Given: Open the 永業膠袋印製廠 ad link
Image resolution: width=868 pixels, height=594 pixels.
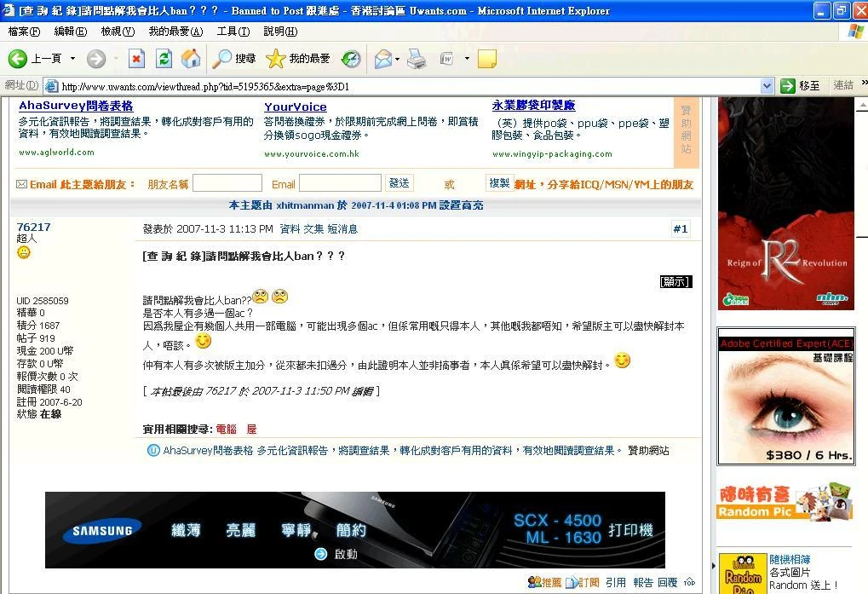Looking at the screenshot, I should click(533, 105).
